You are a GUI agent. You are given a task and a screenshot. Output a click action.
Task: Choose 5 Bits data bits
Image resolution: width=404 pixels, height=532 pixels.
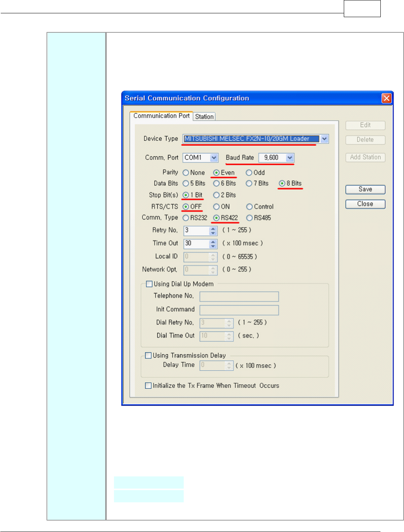[x=186, y=184]
